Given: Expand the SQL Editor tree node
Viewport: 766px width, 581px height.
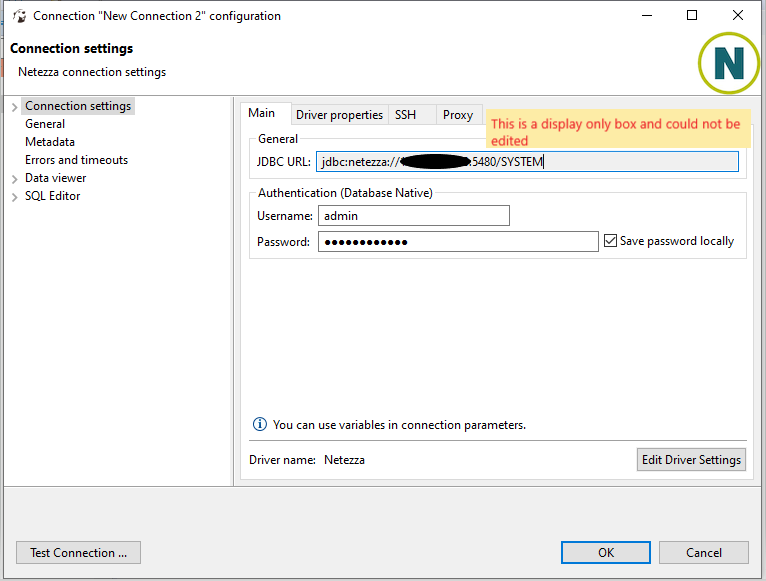Looking at the screenshot, I should pos(15,197).
